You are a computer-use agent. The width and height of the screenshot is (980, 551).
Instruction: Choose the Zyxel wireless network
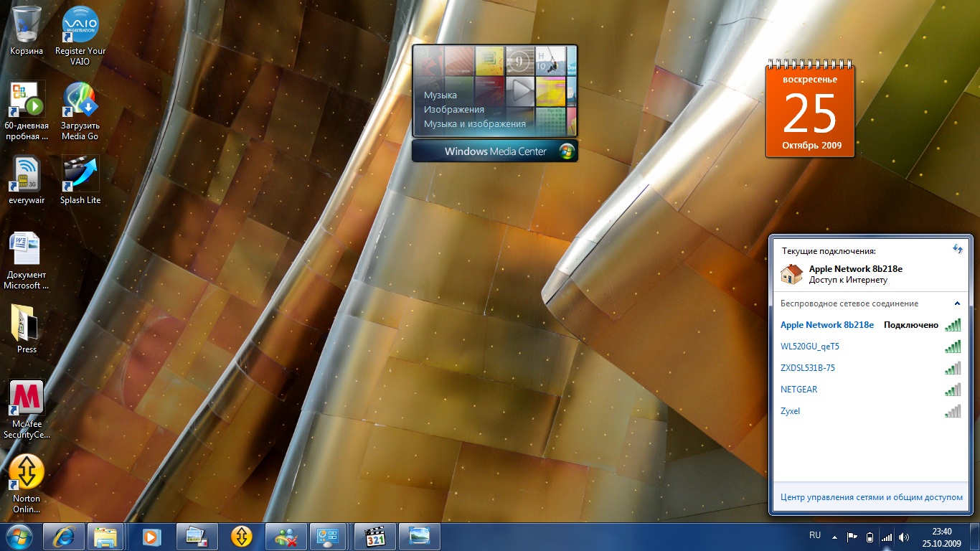tap(870, 411)
